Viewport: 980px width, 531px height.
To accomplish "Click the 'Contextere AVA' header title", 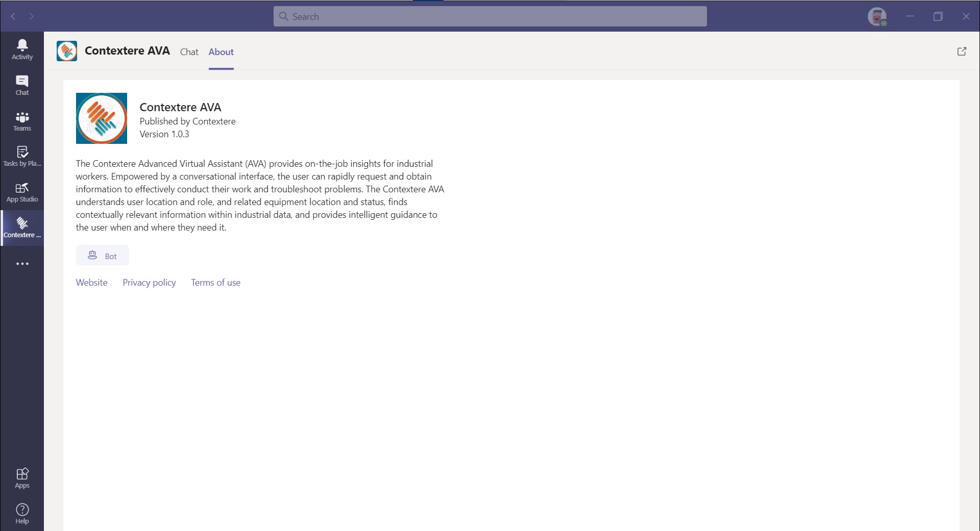I will click(127, 50).
